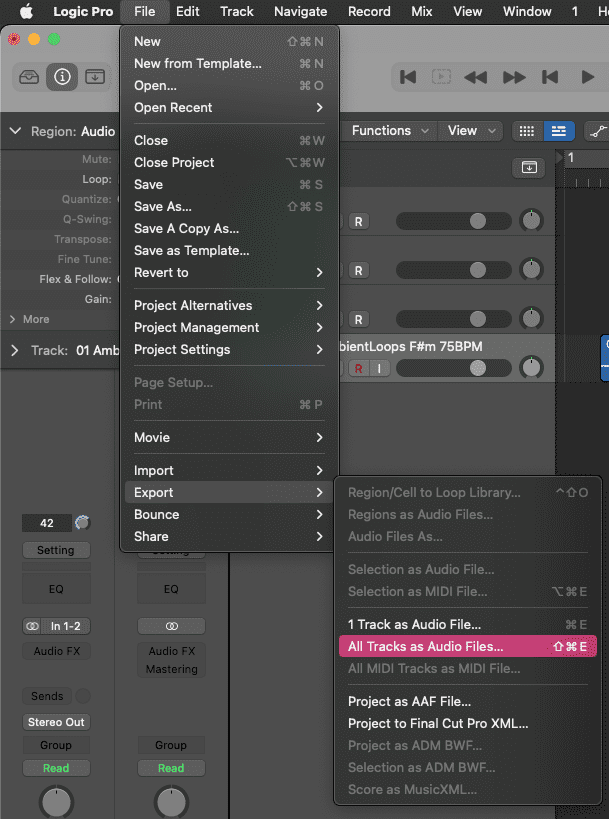Viewport: 609px width, 819px height.
Task: Click the Stereo Out output button
Action: (x=56, y=722)
